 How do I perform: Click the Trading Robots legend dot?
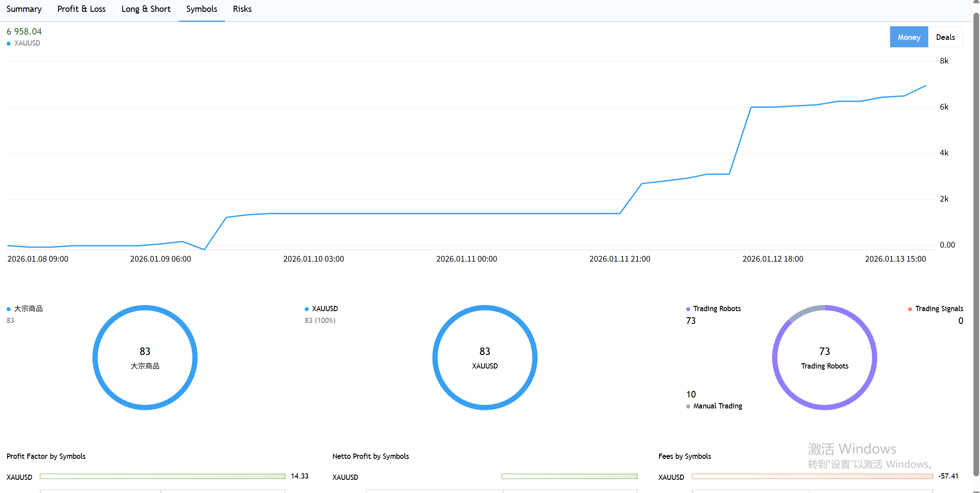688,309
